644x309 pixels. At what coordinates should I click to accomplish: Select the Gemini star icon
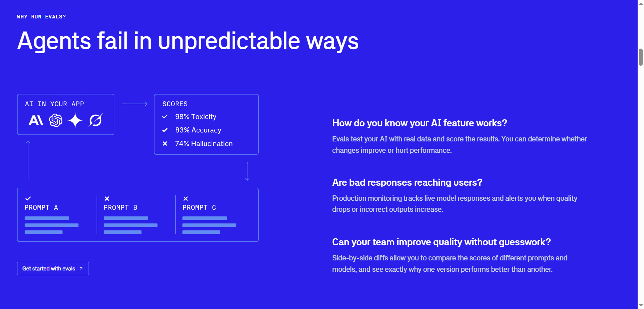[75, 121]
